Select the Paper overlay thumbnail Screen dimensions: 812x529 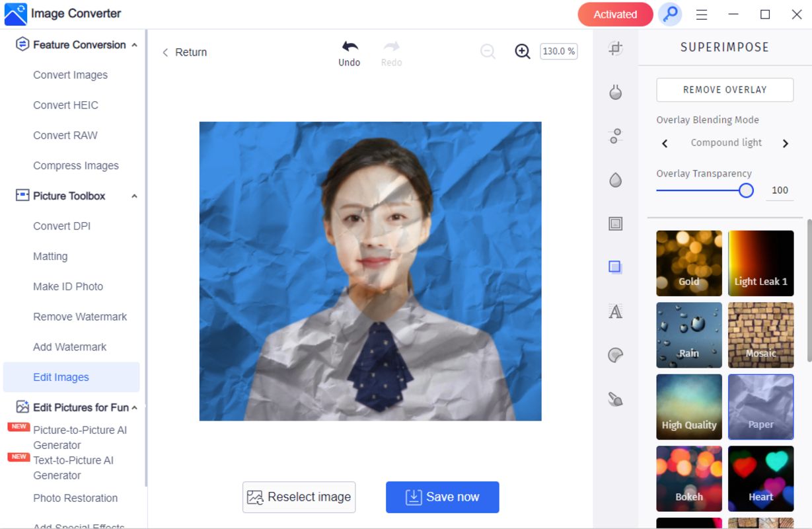761,407
